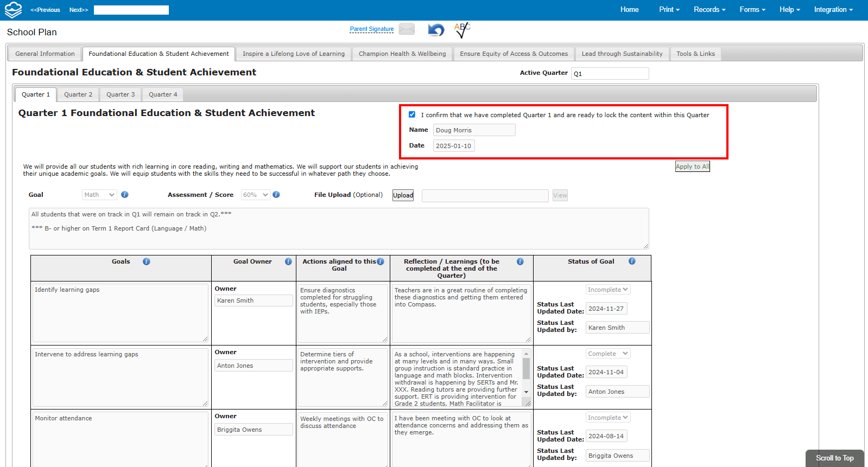Screen dimensions: 868x467
Task: Select the Quarter 2 tab
Action: click(78, 94)
